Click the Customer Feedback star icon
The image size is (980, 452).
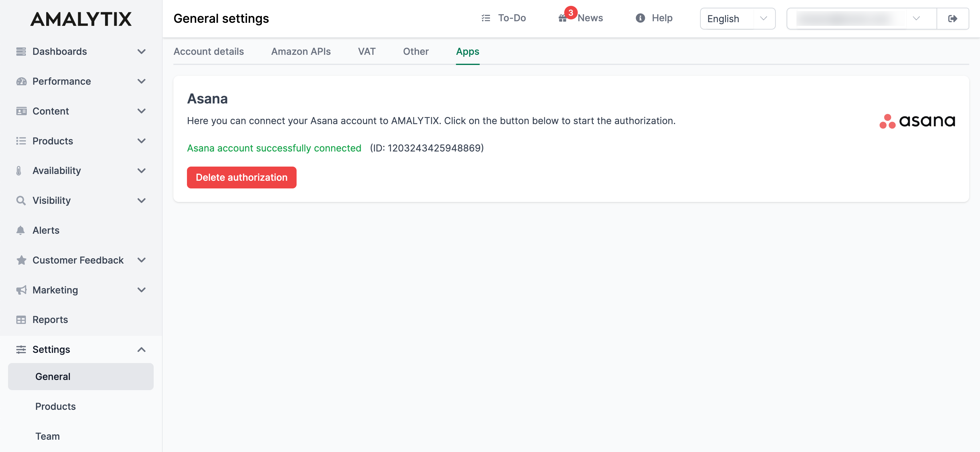[21, 260]
